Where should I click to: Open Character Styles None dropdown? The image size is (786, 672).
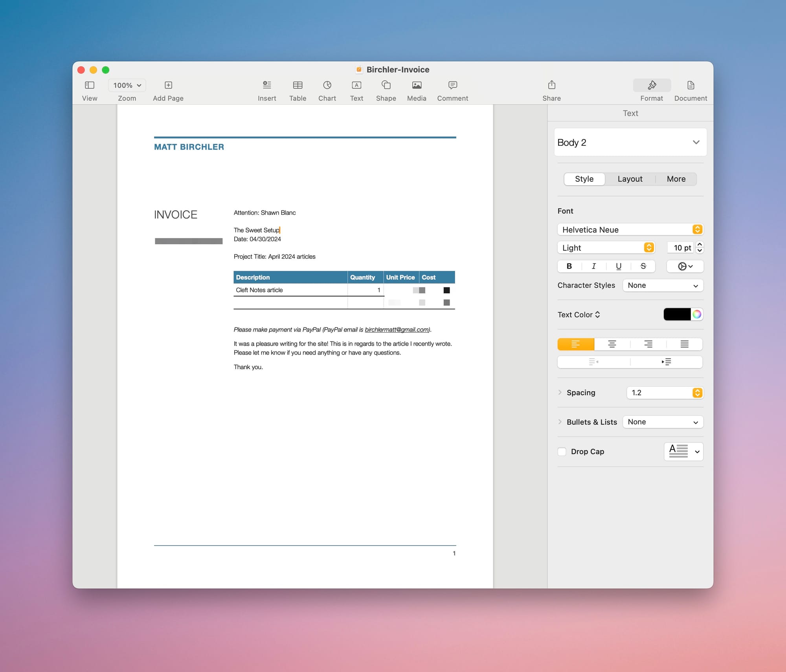click(663, 286)
